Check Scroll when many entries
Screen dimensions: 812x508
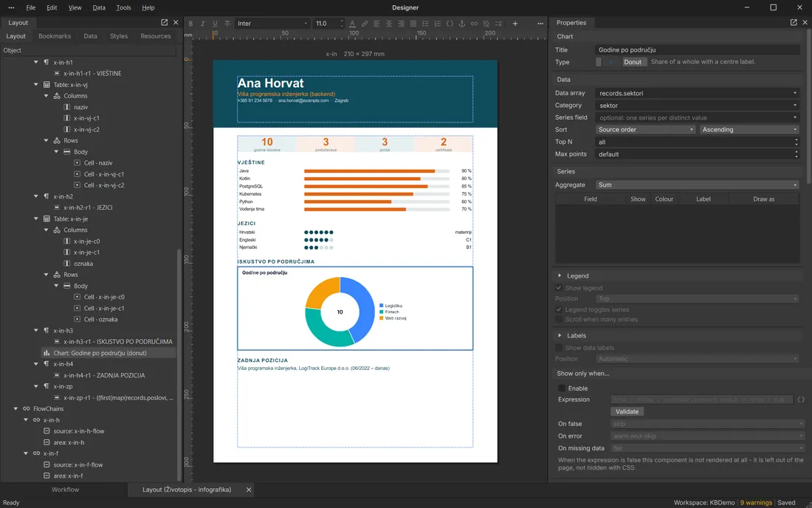(x=559, y=320)
